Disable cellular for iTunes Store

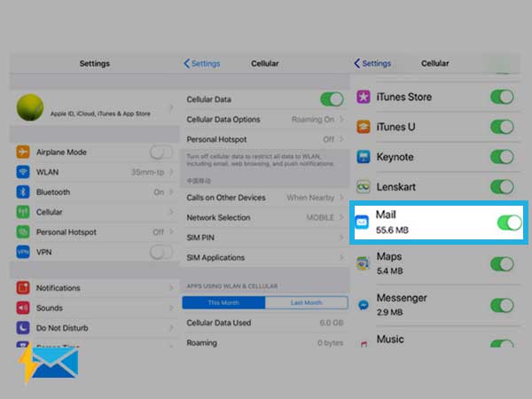click(502, 97)
